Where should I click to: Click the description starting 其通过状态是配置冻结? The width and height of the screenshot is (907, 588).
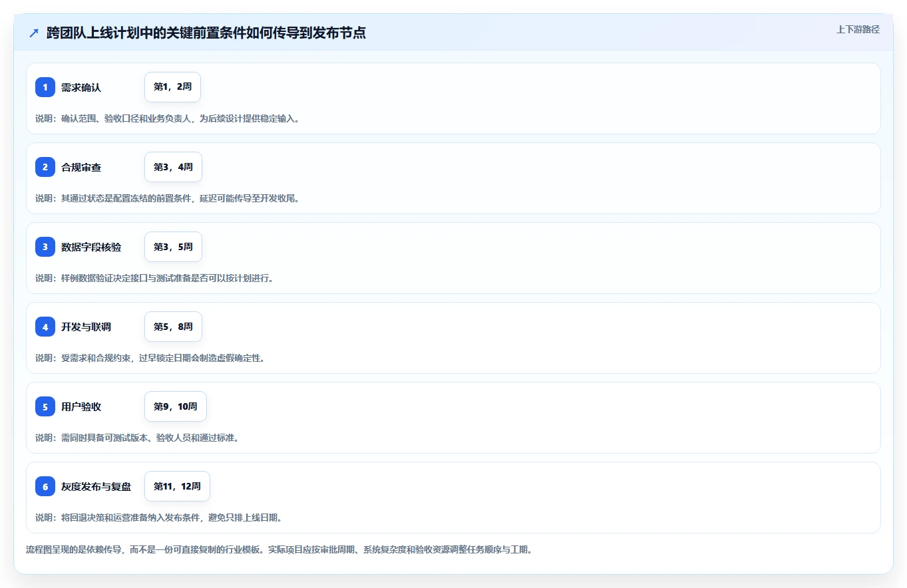tap(167, 198)
